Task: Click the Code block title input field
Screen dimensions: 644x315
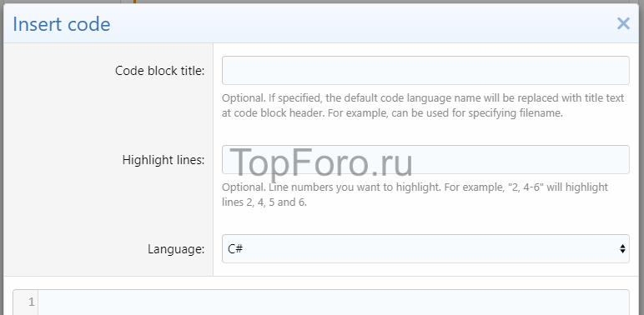Action: (425, 71)
